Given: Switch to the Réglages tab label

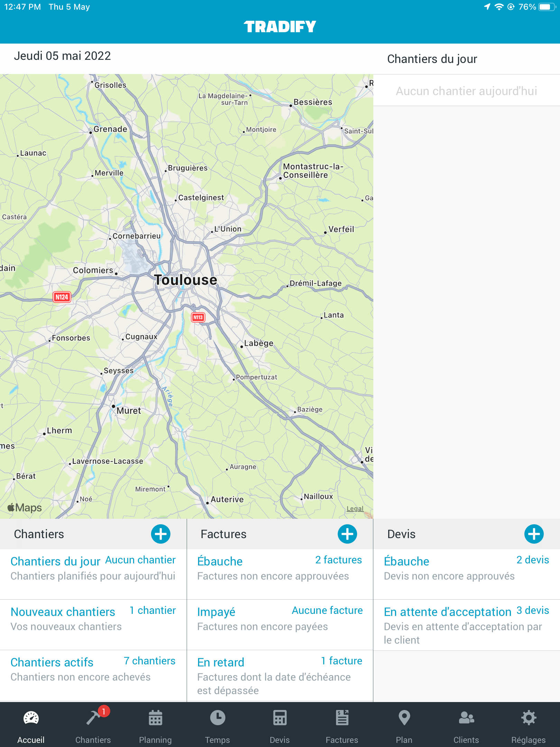Looking at the screenshot, I should coord(529,740).
